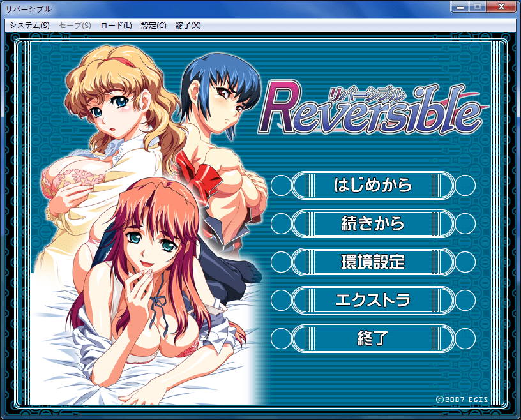Viewport: 521px width, 420px height.
Task: Expand the 設定(C) menu
Action: (153, 26)
